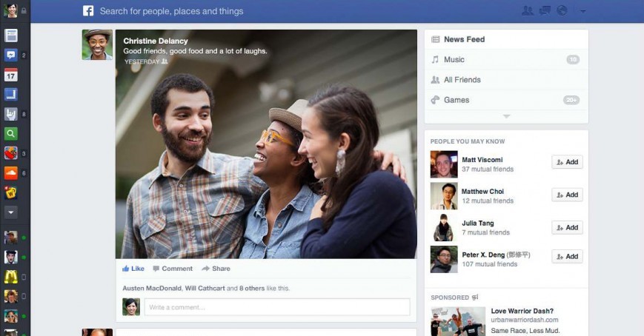Viewport: 644px width, 336px height.
Task: Expand more feed filters below Games
Action: [506, 116]
